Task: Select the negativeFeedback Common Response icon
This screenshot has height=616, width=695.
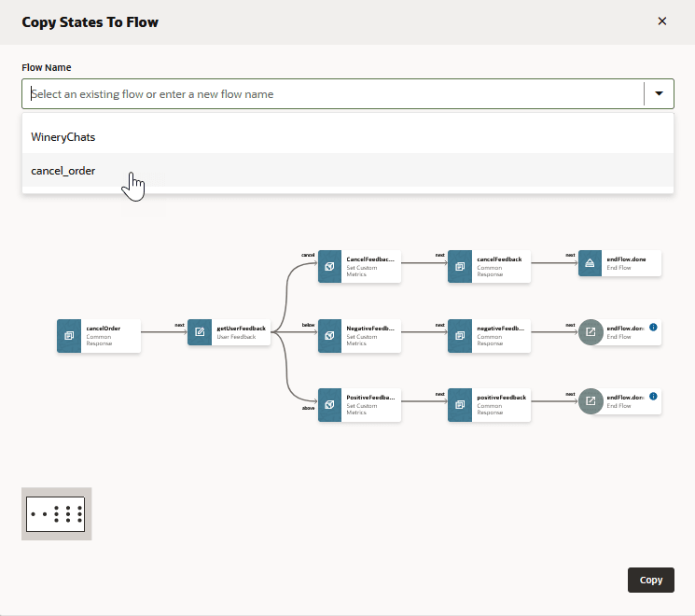Action: 460,335
